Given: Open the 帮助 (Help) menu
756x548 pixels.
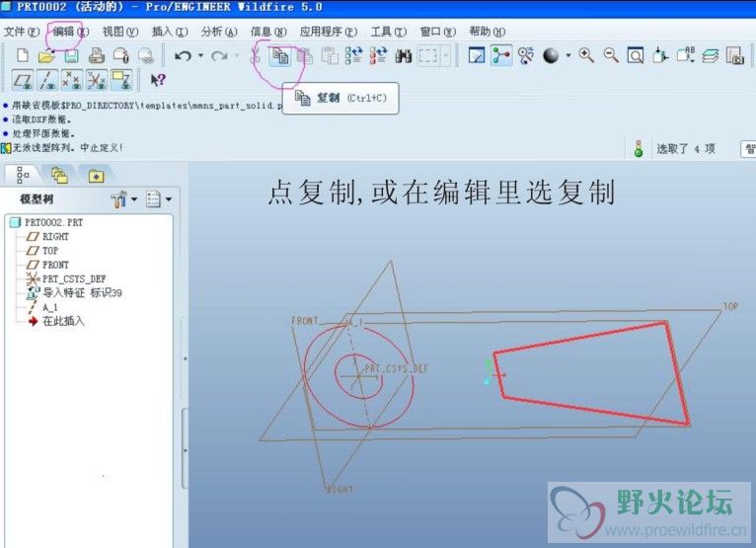Looking at the screenshot, I should coord(488,32).
